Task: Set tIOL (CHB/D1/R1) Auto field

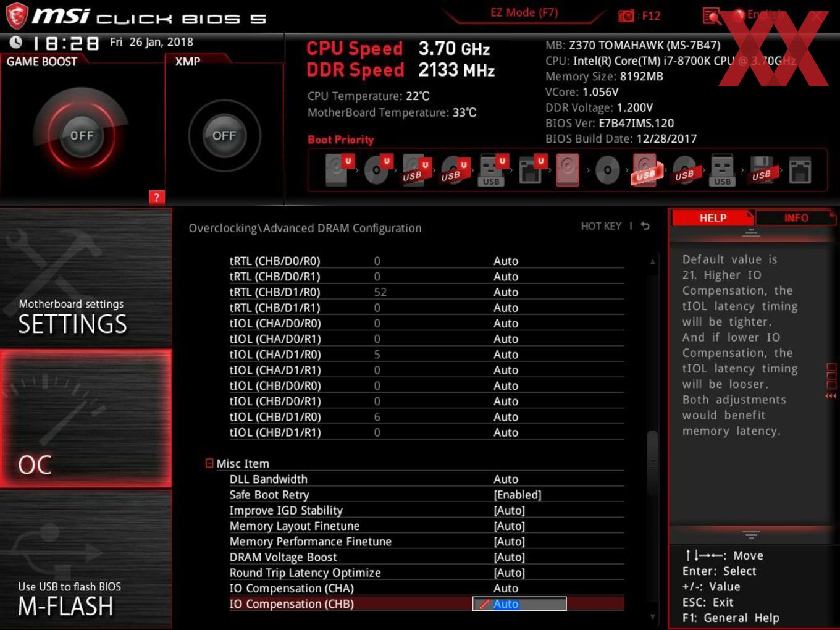Action: (x=506, y=432)
